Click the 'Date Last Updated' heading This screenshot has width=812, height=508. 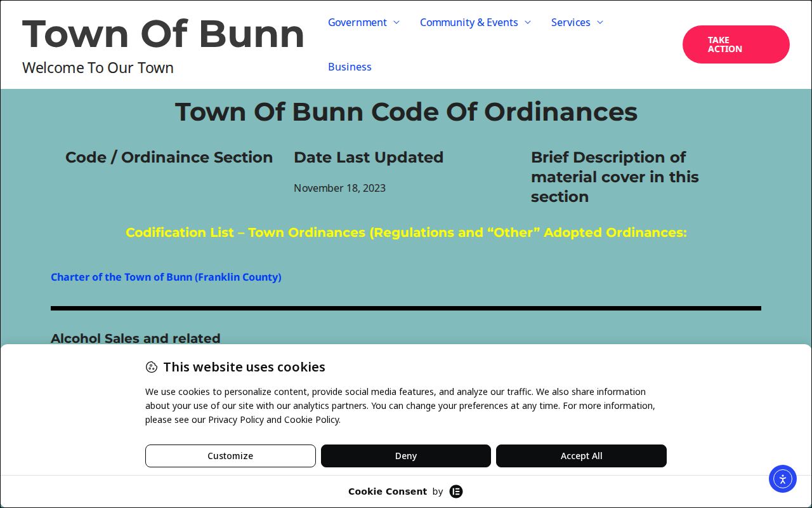[x=369, y=157]
